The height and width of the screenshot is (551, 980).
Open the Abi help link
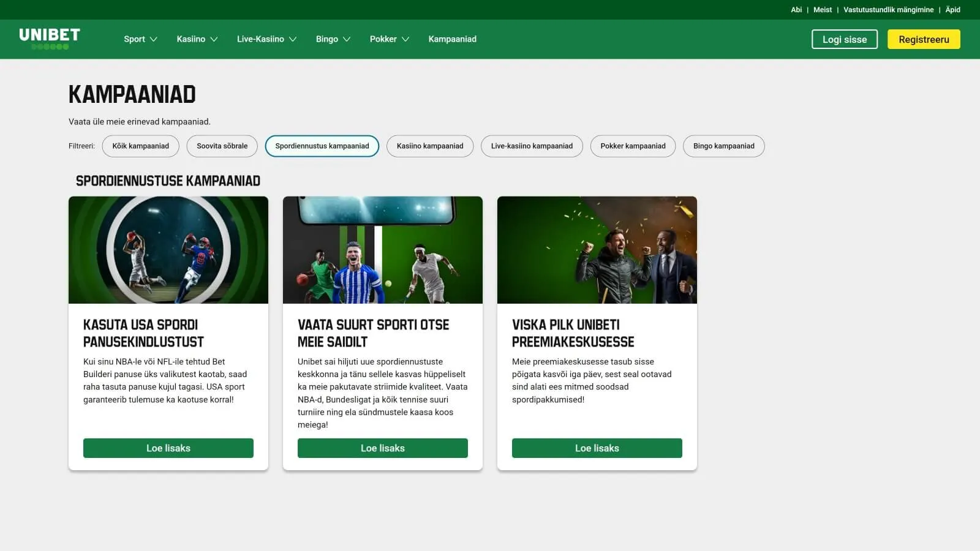[x=796, y=10]
